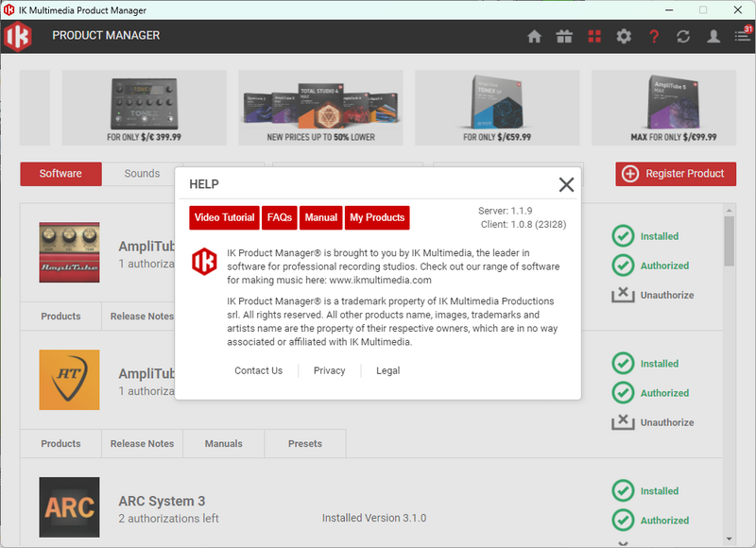Open the gift box promotions icon
The width and height of the screenshot is (756, 548).
coord(564,36)
